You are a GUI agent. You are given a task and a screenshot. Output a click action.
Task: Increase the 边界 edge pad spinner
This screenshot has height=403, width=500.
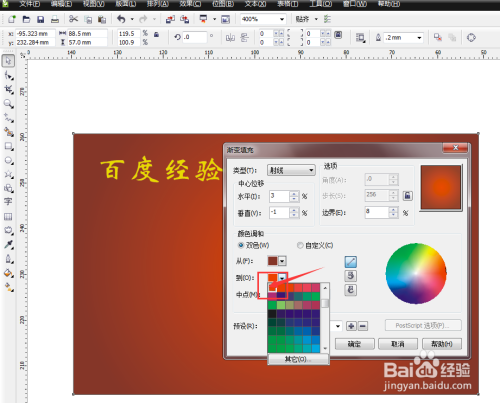click(x=394, y=210)
